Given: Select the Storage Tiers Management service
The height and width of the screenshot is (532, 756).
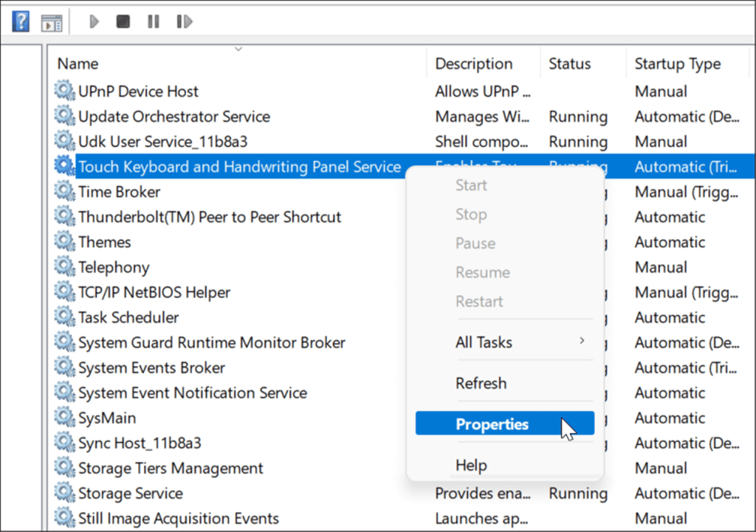Looking at the screenshot, I should click(x=171, y=468).
